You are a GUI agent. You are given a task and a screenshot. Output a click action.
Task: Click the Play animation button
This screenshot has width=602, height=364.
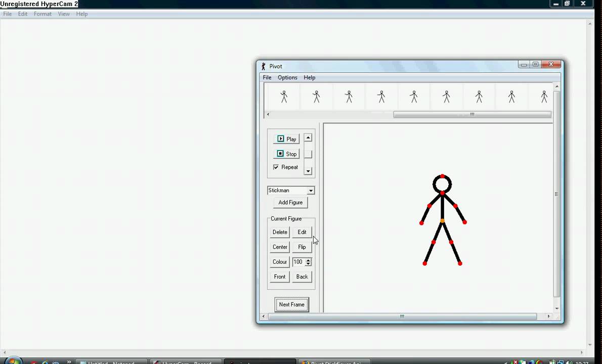click(286, 139)
